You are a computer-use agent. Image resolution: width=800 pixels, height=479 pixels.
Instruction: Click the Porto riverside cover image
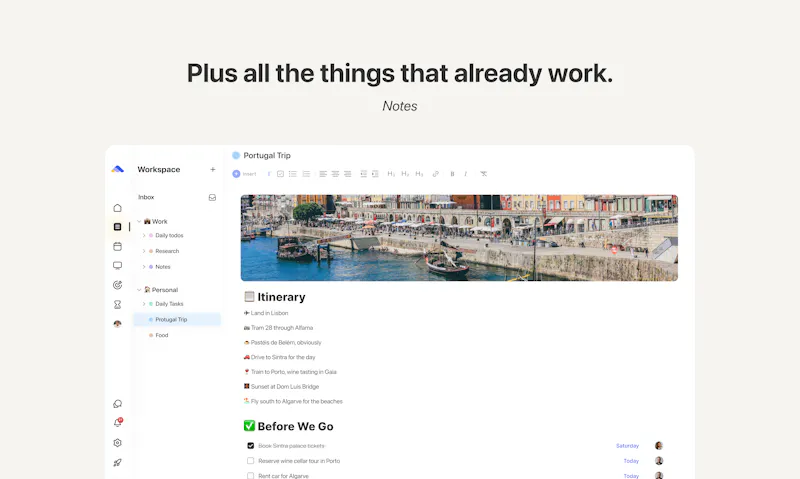(459, 238)
